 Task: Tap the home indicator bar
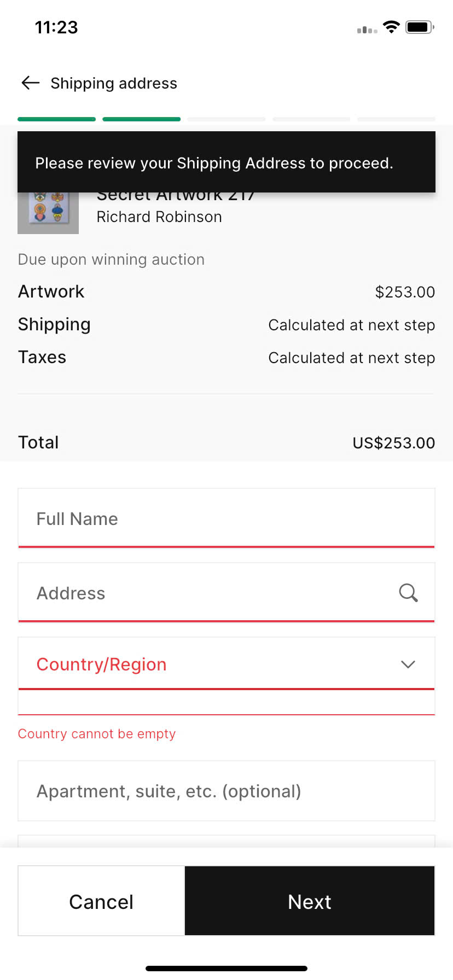point(226,969)
